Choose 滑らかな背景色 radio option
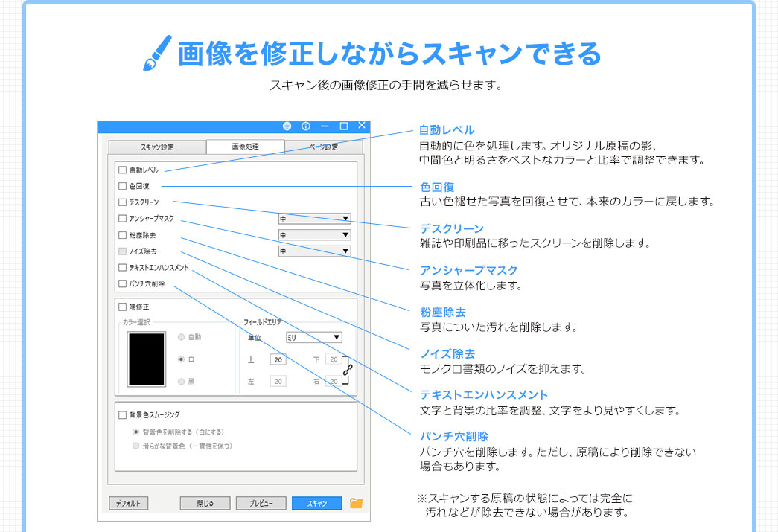The image size is (778, 532). [135, 446]
